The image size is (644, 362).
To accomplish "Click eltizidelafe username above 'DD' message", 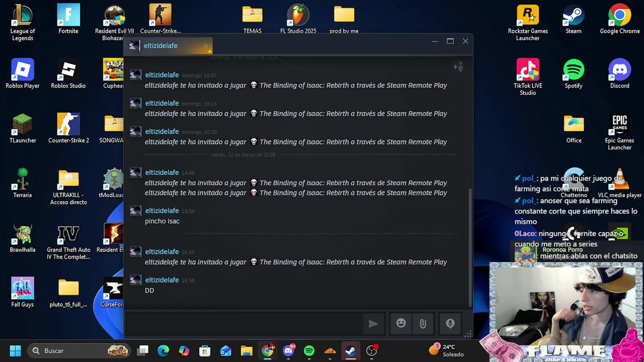I will click(x=162, y=280).
